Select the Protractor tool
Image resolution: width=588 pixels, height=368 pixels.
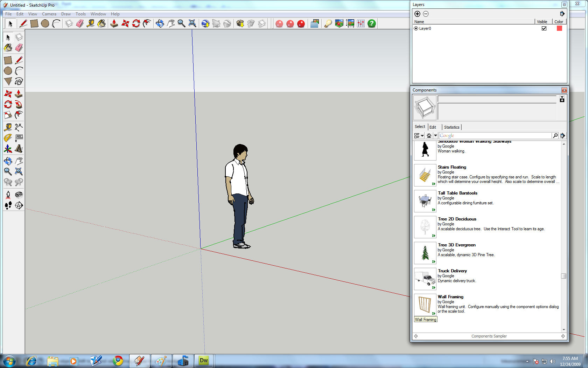(x=8, y=138)
